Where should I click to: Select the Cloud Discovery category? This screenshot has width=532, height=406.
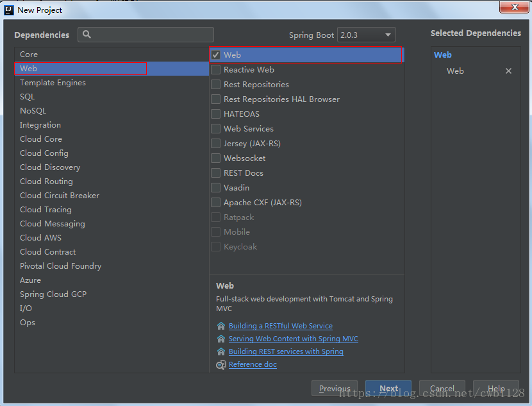click(x=112, y=167)
